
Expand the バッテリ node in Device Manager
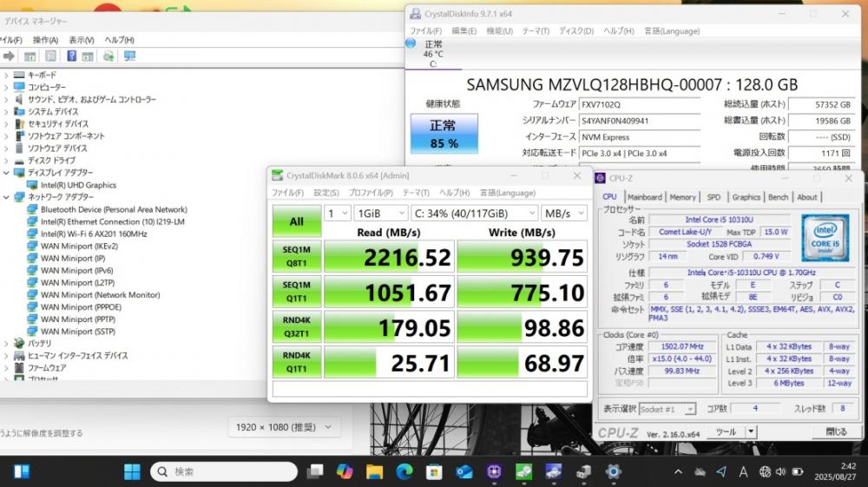[6, 343]
